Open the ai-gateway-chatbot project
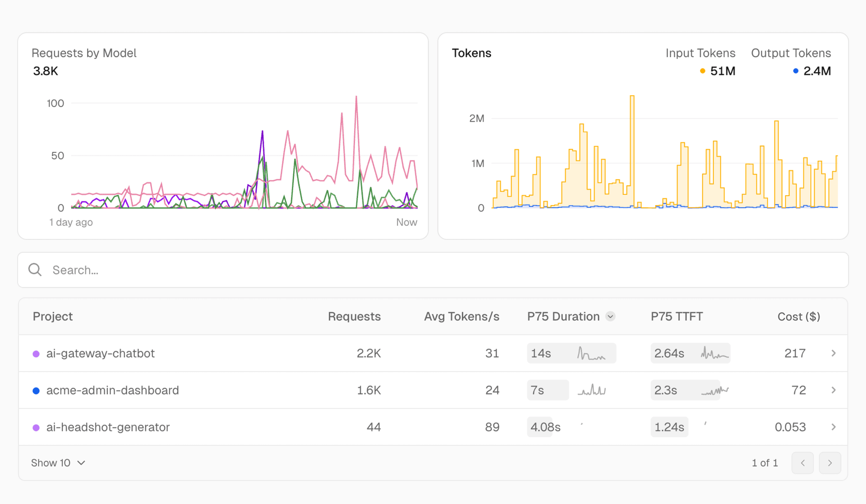This screenshot has width=866, height=504. (x=100, y=353)
